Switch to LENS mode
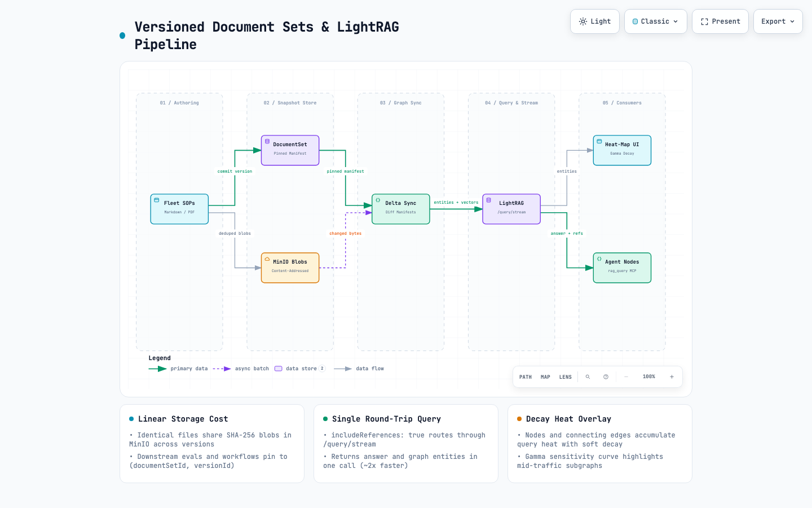The width and height of the screenshot is (812, 508). pos(566,377)
